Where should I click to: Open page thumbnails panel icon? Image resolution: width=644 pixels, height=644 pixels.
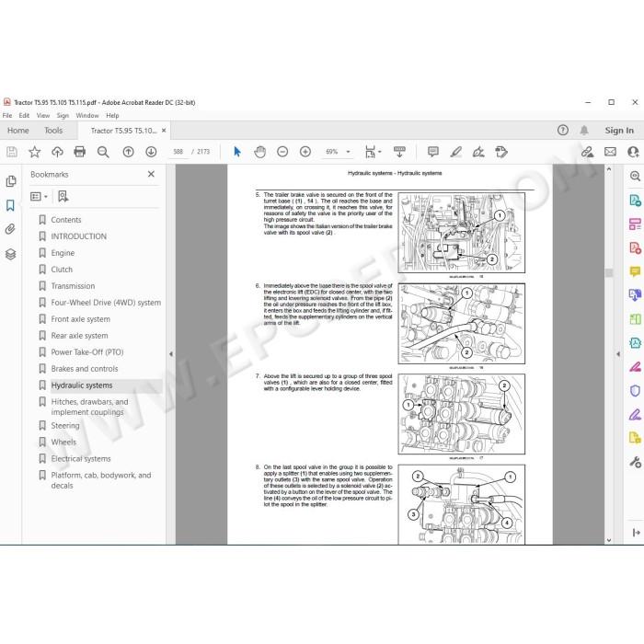11,181
